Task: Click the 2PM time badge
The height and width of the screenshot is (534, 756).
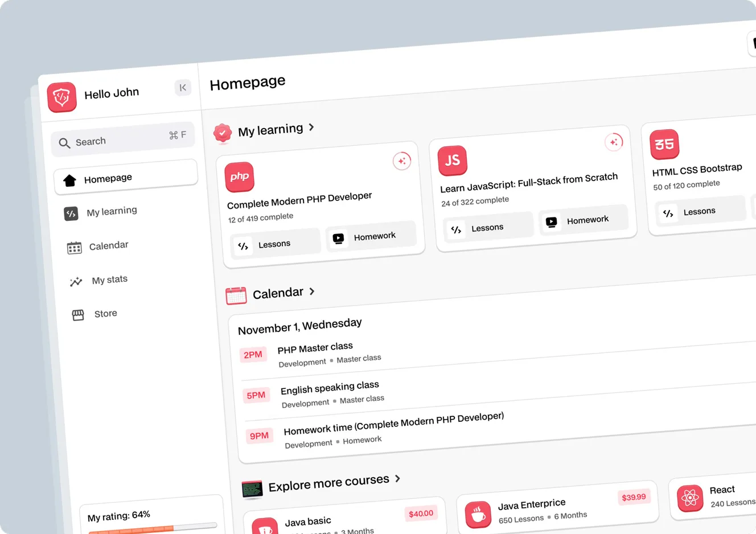Action: coord(253,355)
